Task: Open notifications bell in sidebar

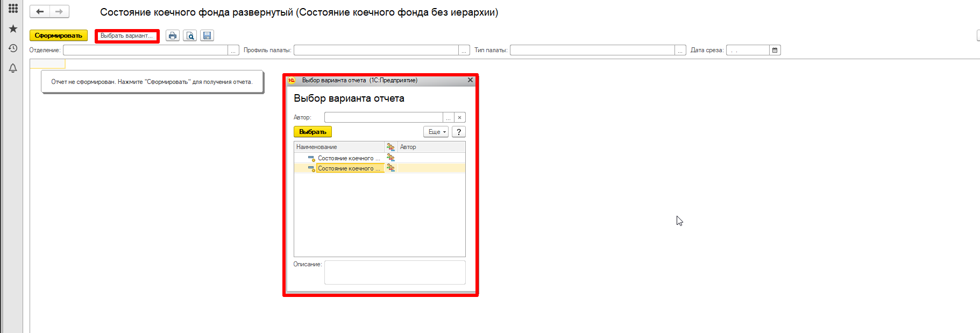Action: click(13, 68)
